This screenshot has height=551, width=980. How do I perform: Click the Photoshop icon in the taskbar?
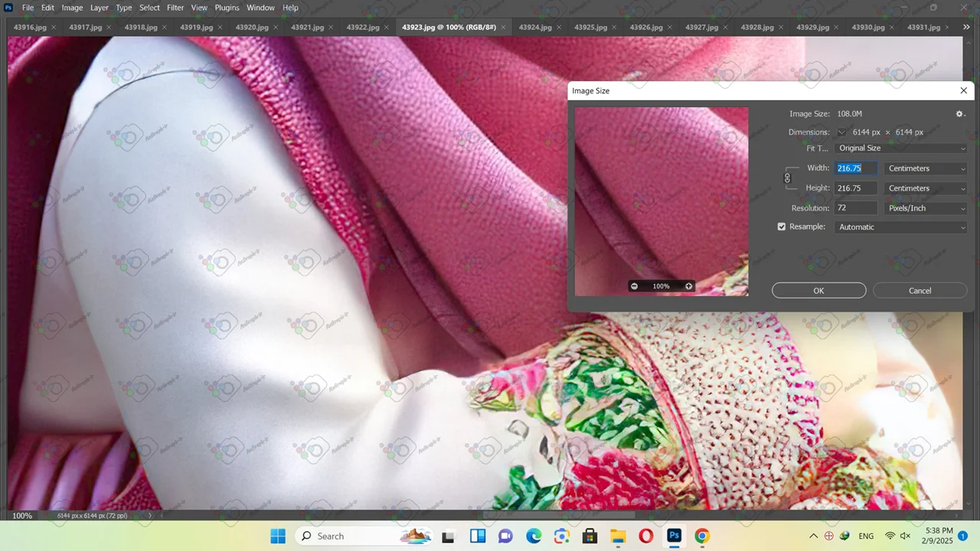click(674, 536)
